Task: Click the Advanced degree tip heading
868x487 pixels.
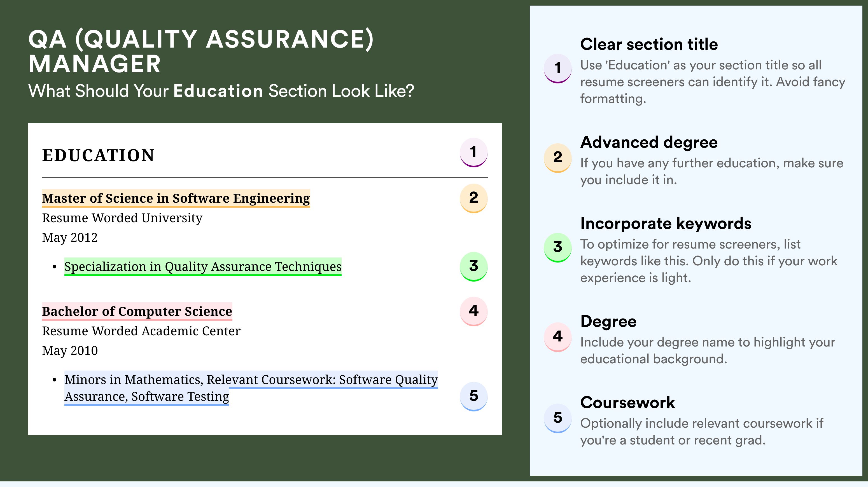Action: [x=649, y=142]
